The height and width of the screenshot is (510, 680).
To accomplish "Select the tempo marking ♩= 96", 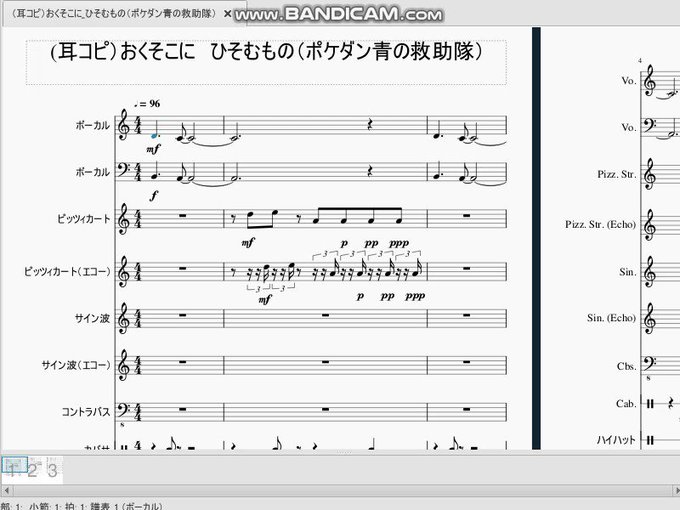I will click(147, 104).
